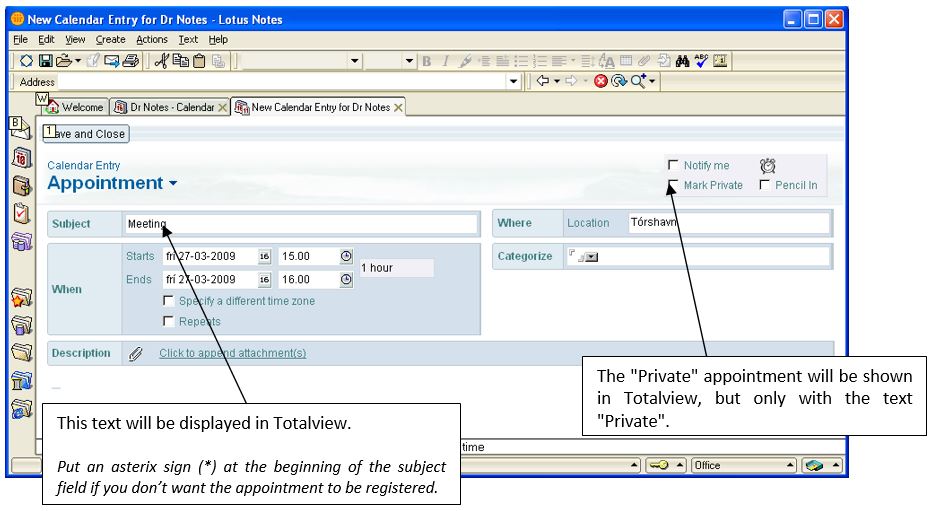The image size is (931, 511).
Task: Open the Create menu
Action: (x=110, y=40)
